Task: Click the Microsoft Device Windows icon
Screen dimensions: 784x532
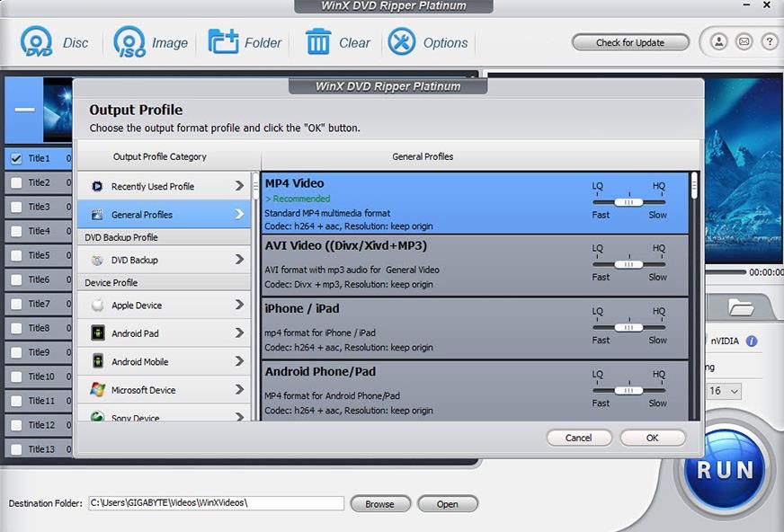Action: [97, 390]
